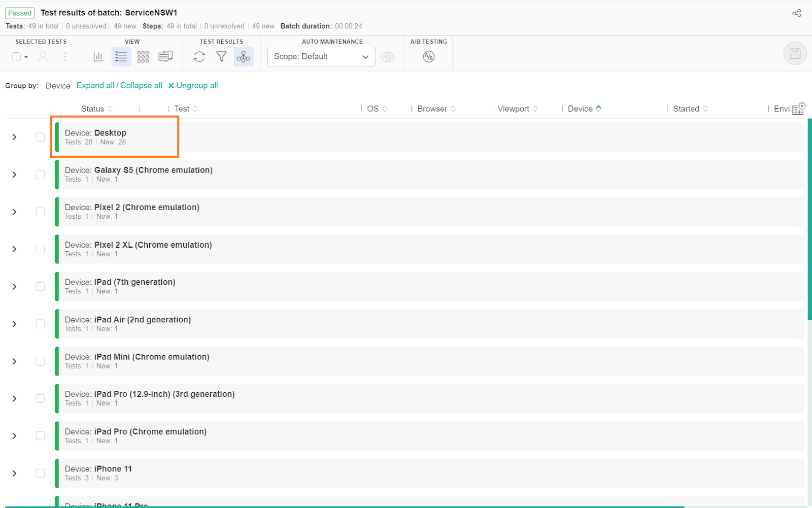
Task: Check the Desktop device group checkbox
Action: click(40, 137)
